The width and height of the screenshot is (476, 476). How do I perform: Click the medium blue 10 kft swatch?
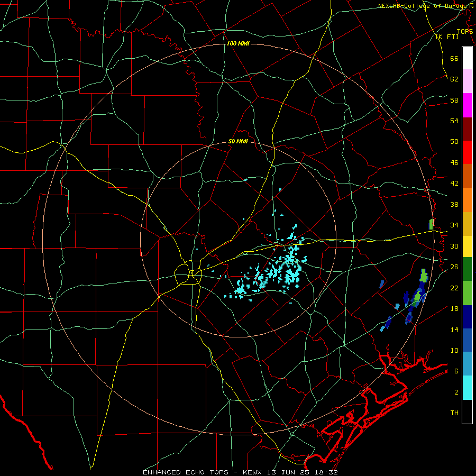(x=467, y=340)
